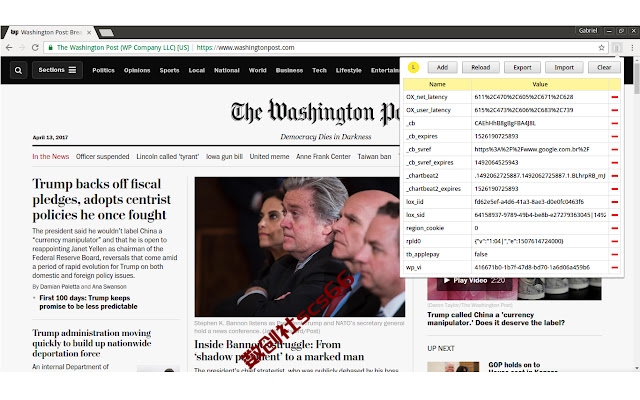Delete the lox_sid cookie

[x=614, y=215]
